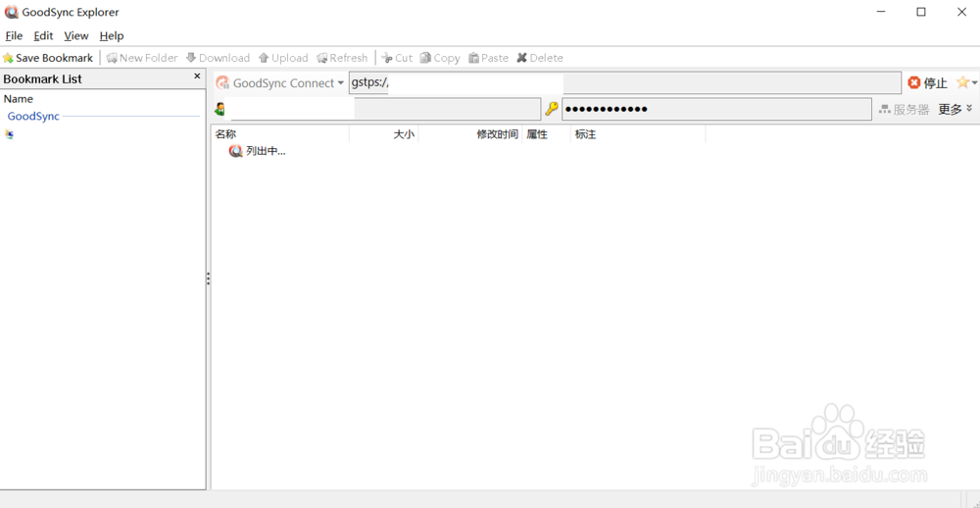Viewport: 980px width, 508px height.
Task: Click the Download toolbar button
Action: coord(218,58)
